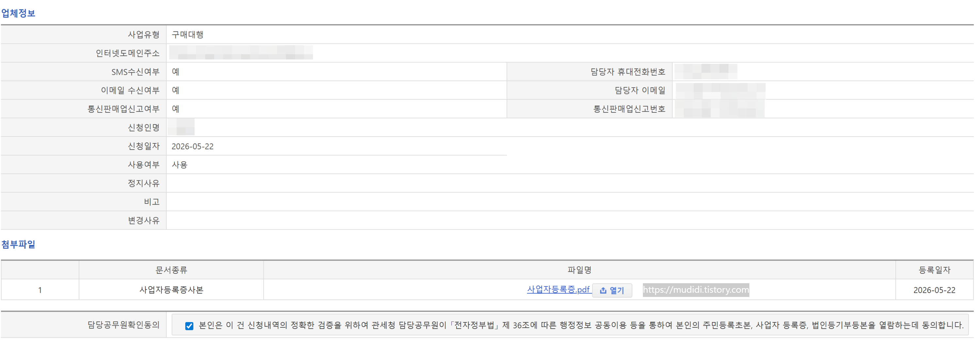Viewport: 980px width, 345px height.
Task: Click the 신청일자 value 2026-05-22
Action: coord(192,146)
